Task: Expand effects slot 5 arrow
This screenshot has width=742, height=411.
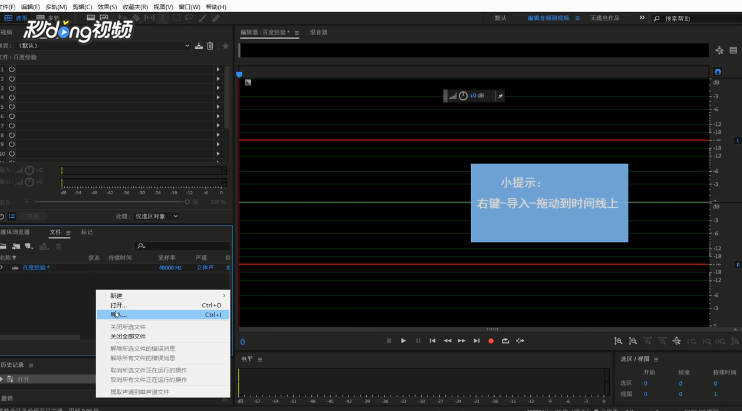Action: pos(218,107)
